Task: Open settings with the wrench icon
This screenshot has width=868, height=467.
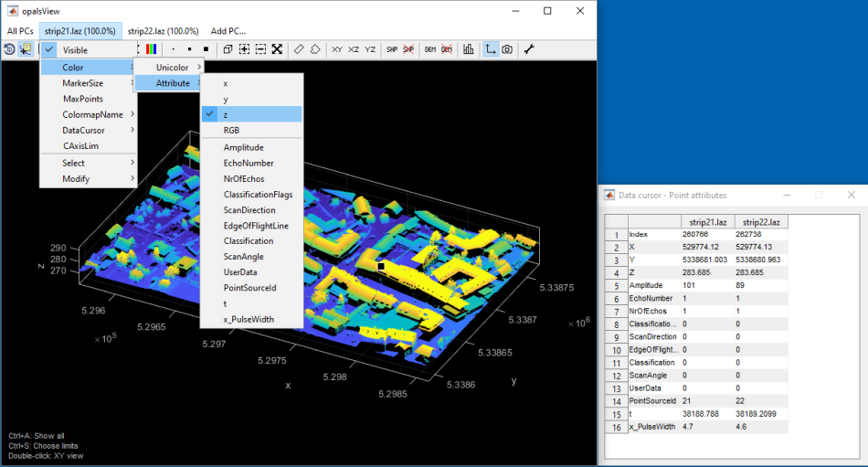Action: tap(529, 49)
